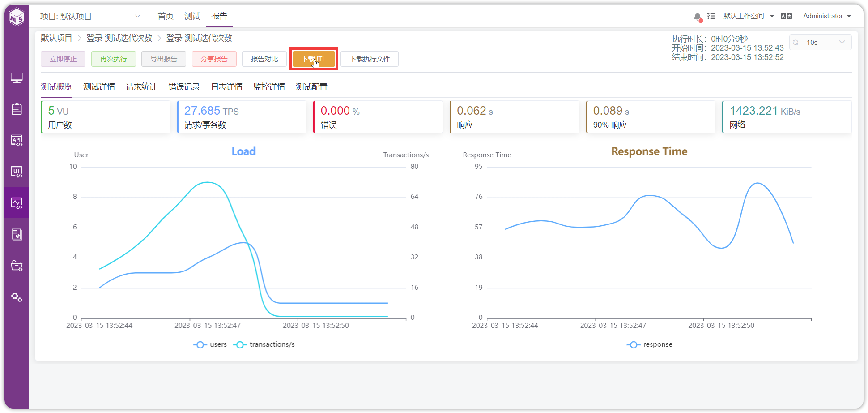Image resolution: width=868 pixels, height=413 pixels.
Task: Click the 下载执行文件 button
Action: coord(370,59)
